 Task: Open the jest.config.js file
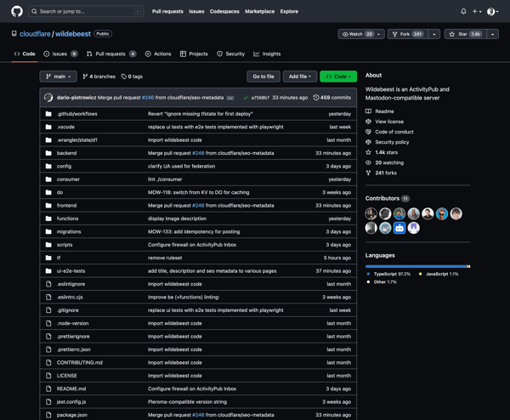pos(71,402)
